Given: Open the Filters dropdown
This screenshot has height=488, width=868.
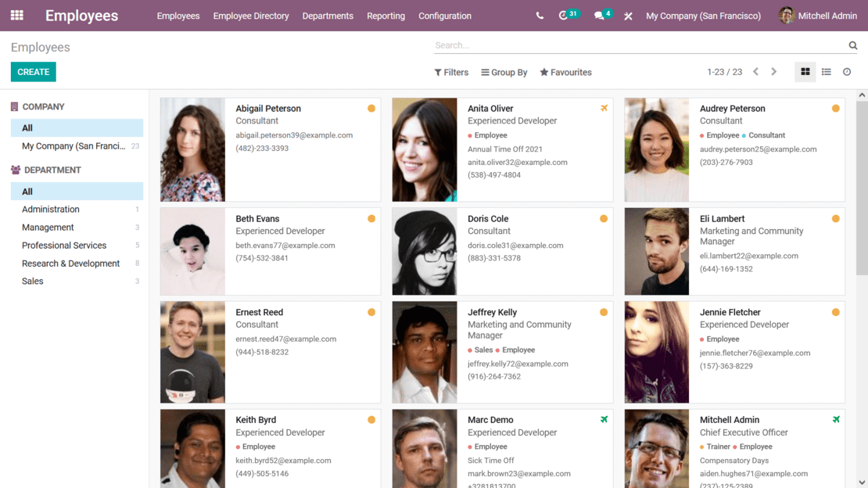Looking at the screenshot, I should [x=451, y=73].
